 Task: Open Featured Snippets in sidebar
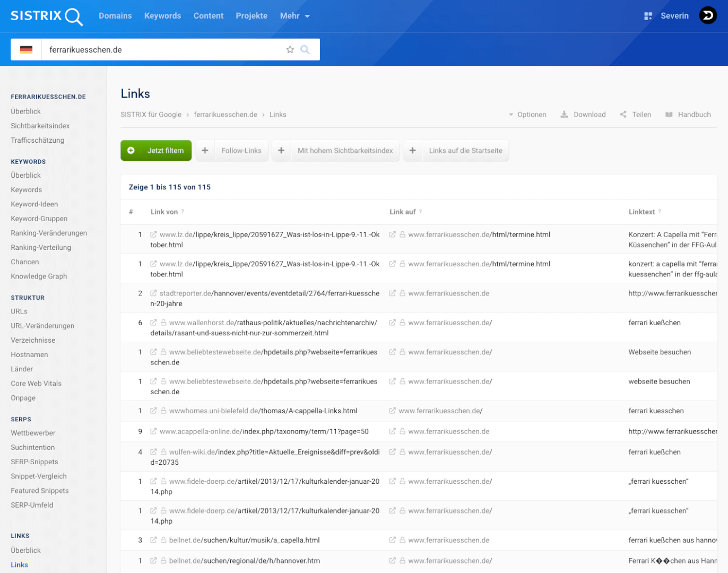pos(40,491)
